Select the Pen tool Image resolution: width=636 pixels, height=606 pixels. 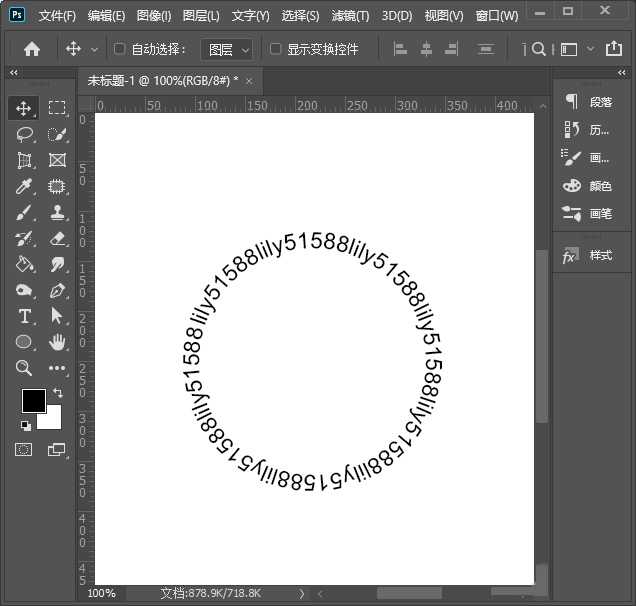[x=57, y=290]
